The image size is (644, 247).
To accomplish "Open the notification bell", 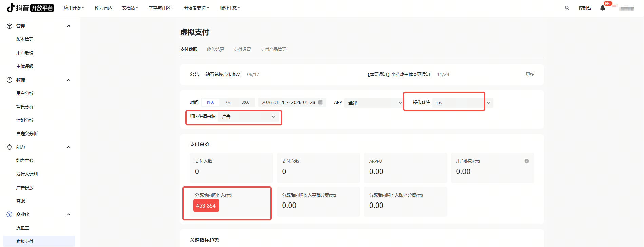I will 602,8.
